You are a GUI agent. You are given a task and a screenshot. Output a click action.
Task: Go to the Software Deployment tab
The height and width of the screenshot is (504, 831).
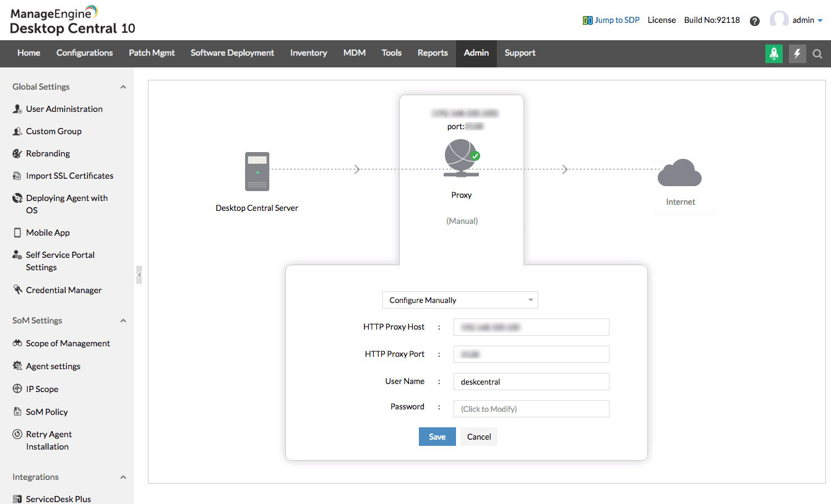point(233,53)
